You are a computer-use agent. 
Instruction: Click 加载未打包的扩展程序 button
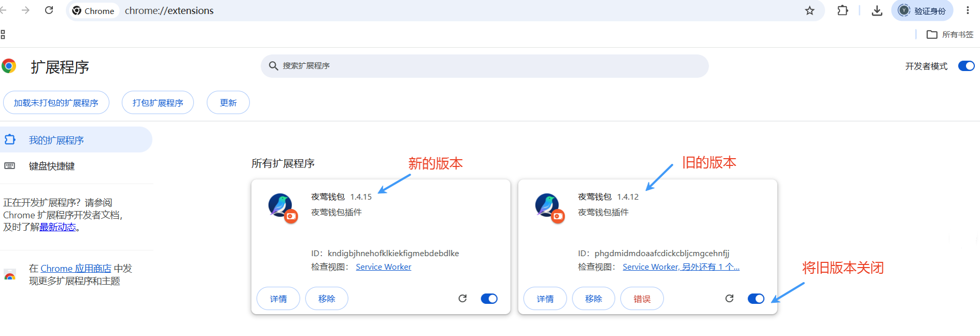(56, 103)
